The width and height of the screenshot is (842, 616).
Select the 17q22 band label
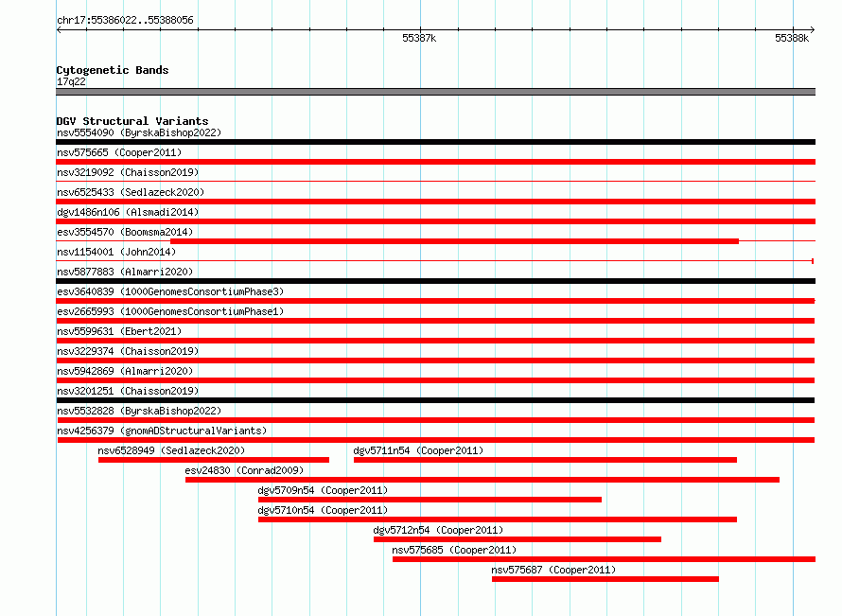click(x=71, y=81)
